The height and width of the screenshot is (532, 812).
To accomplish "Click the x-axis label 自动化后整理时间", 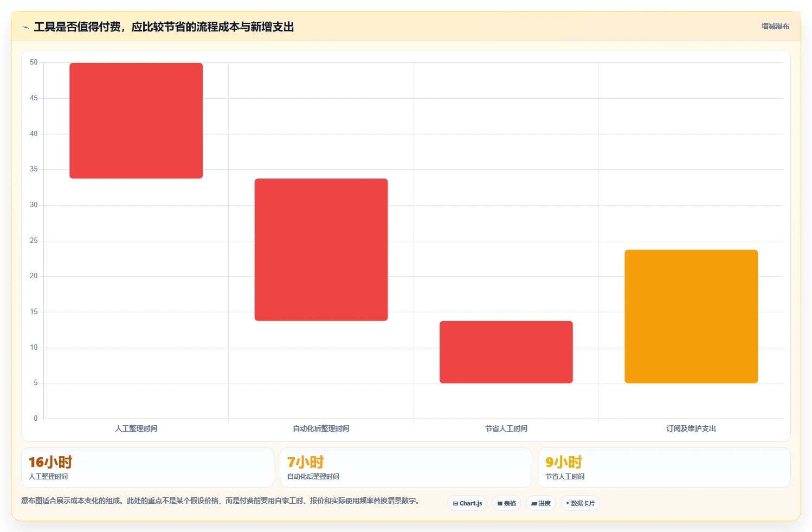I will pos(321,428).
